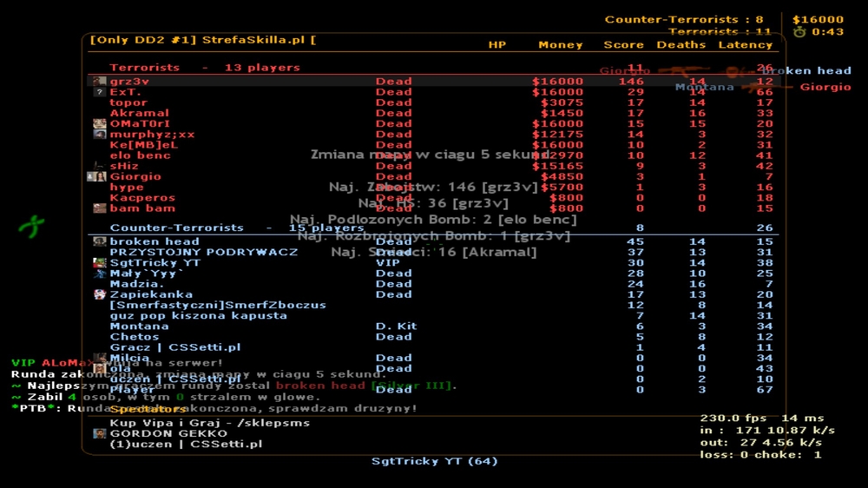Click the Counter-Terrorists : 8 team score
Screen dimensions: 868x488
coord(684,19)
